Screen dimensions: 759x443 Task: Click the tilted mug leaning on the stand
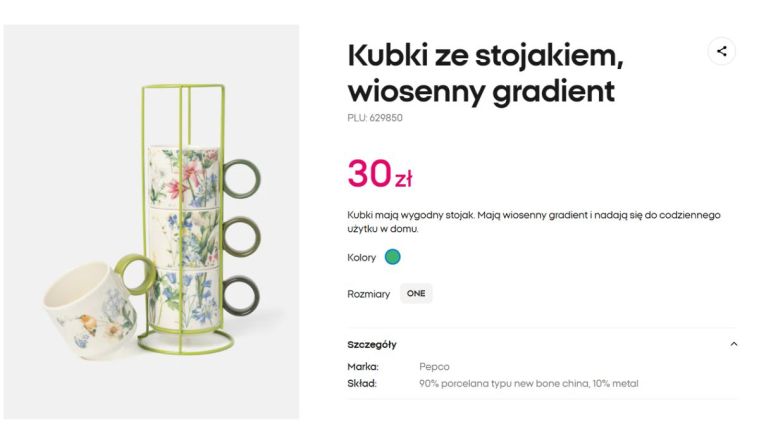(x=88, y=303)
